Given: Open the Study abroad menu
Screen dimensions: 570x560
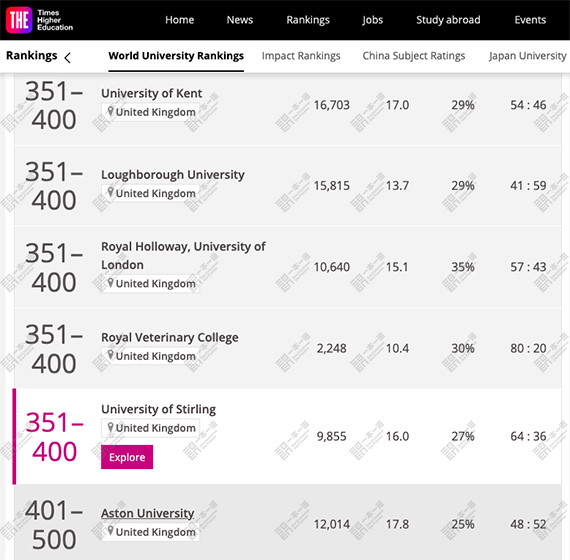Looking at the screenshot, I should point(448,20).
